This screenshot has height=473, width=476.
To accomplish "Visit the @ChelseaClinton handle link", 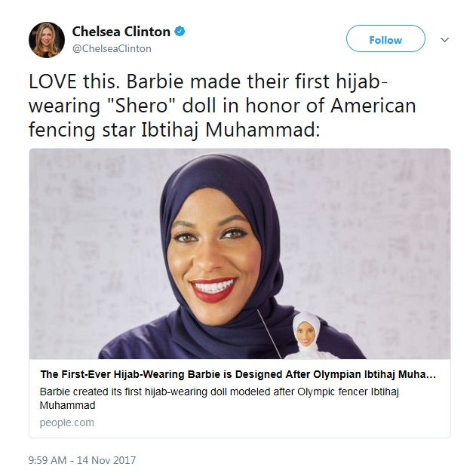I will tap(112, 48).
